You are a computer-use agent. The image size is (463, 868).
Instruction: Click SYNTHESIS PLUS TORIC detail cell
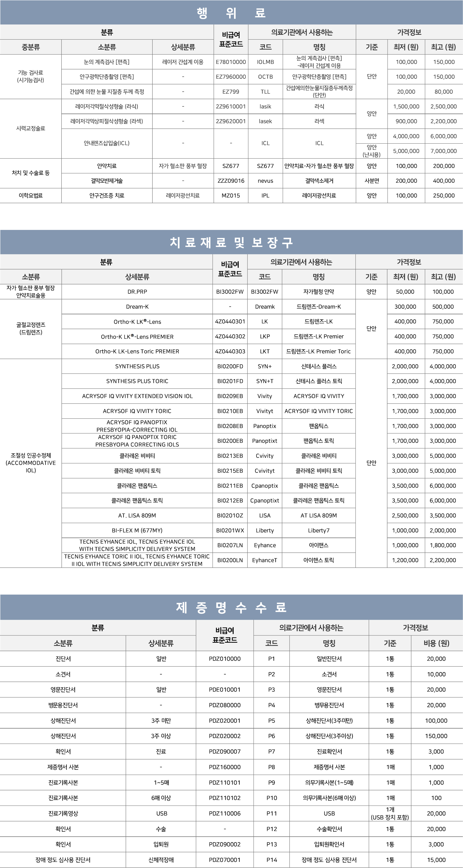click(x=137, y=381)
